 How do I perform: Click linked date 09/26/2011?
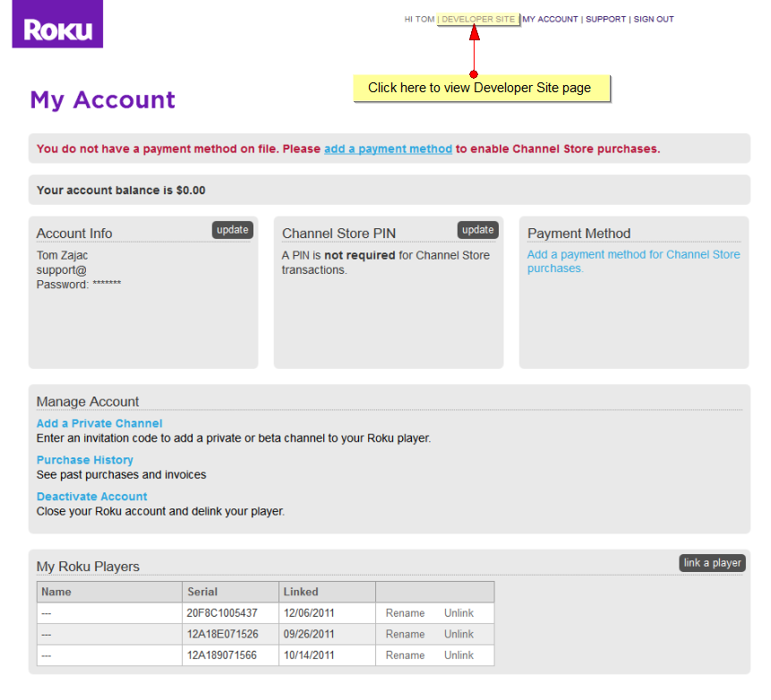(x=309, y=634)
